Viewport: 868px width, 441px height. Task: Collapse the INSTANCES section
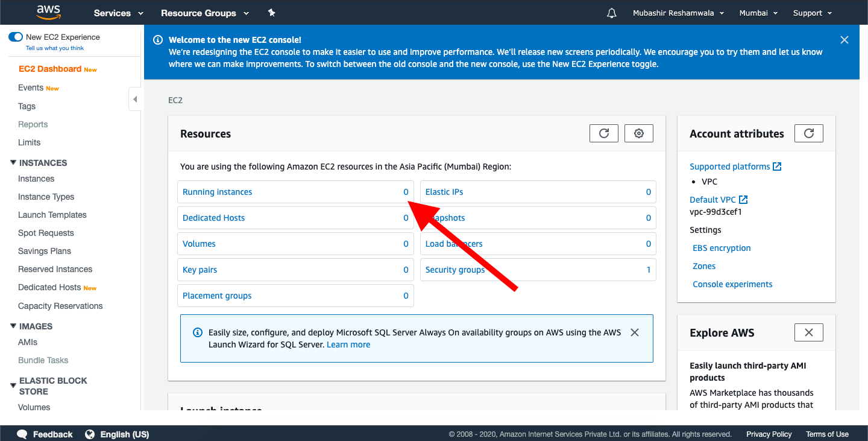tap(14, 163)
